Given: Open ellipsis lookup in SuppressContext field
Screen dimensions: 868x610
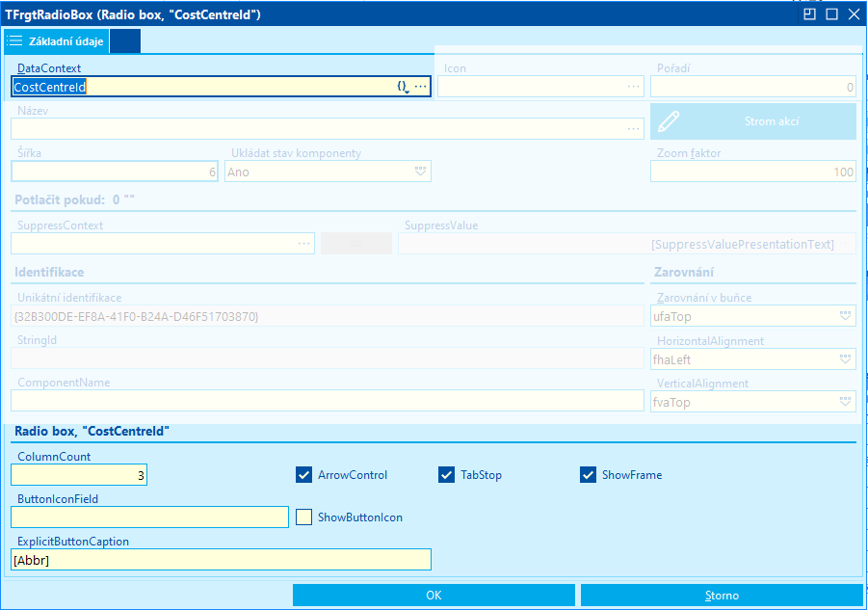Looking at the screenshot, I should point(303,244).
